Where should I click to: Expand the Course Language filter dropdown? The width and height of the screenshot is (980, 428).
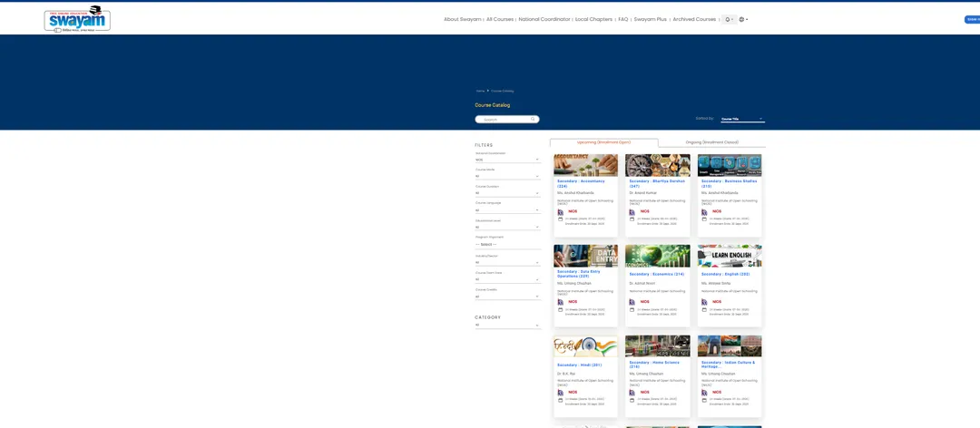coord(507,210)
